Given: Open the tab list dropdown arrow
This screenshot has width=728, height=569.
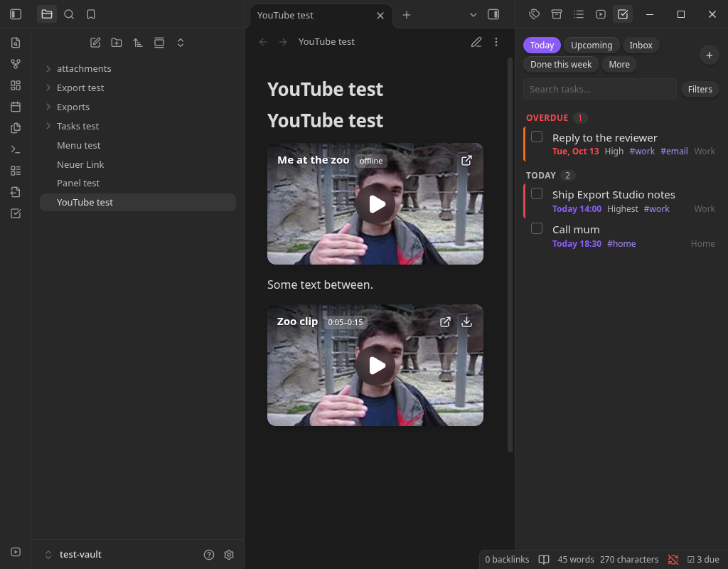Looking at the screenshot, I should (473, 15).
